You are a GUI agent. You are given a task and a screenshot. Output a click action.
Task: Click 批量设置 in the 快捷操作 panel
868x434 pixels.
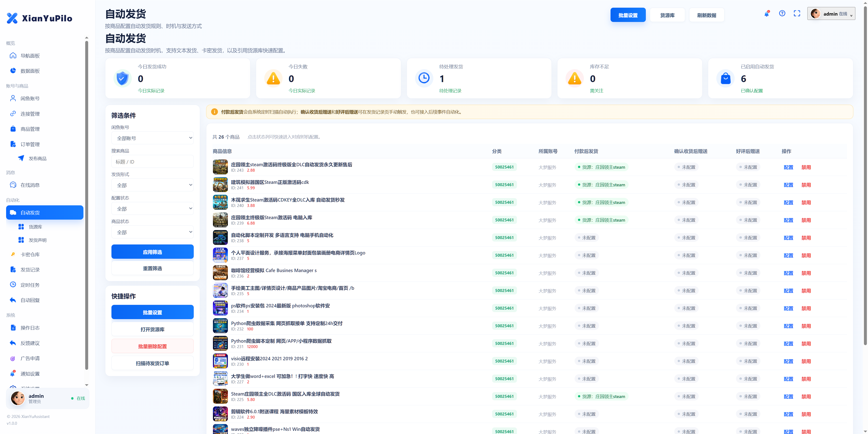152,312
